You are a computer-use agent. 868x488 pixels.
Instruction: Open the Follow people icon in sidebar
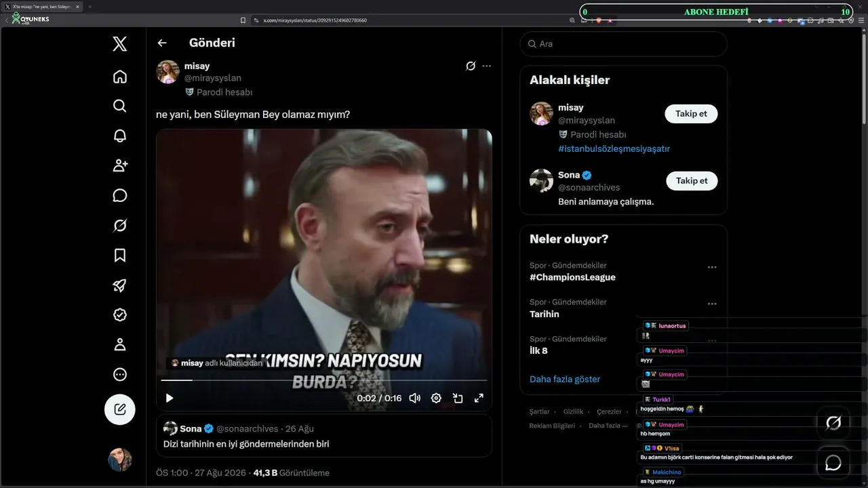(x=120, y=165)
